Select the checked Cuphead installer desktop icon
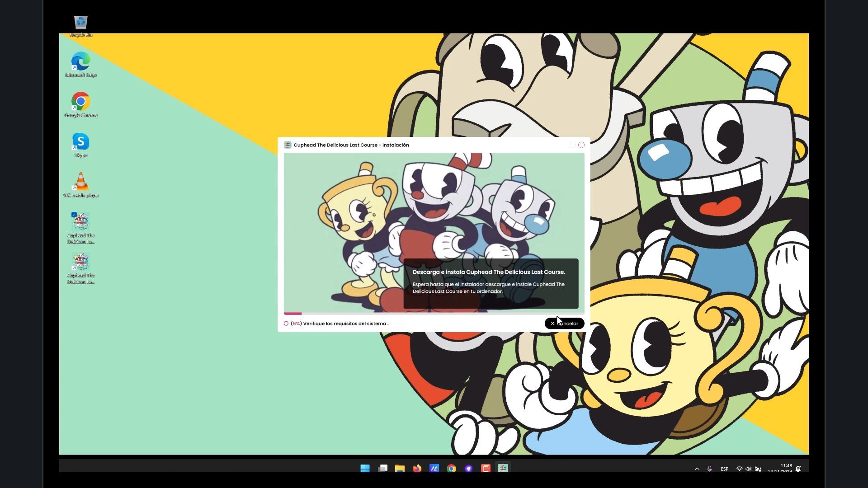This screenshot has width=868, height=488. tap(81, 228)
